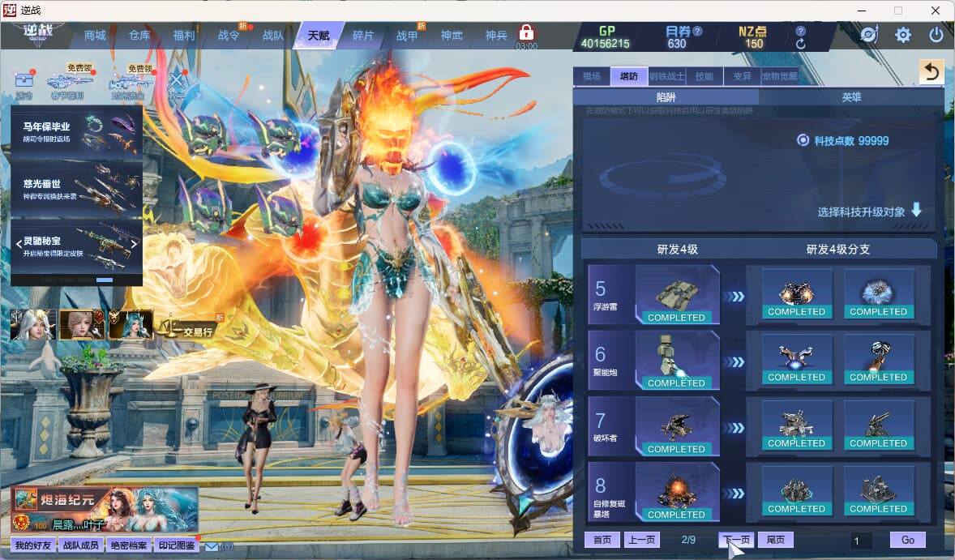Click the refresh icon beside NZ点
The height and width of the screenshot is (560, 955).
[800, 44]
